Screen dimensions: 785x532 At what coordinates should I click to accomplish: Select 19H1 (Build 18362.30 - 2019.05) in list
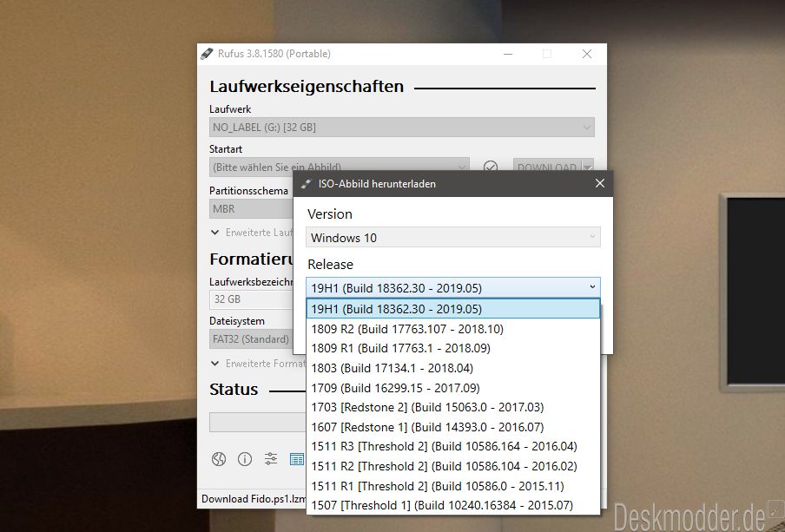453,309
